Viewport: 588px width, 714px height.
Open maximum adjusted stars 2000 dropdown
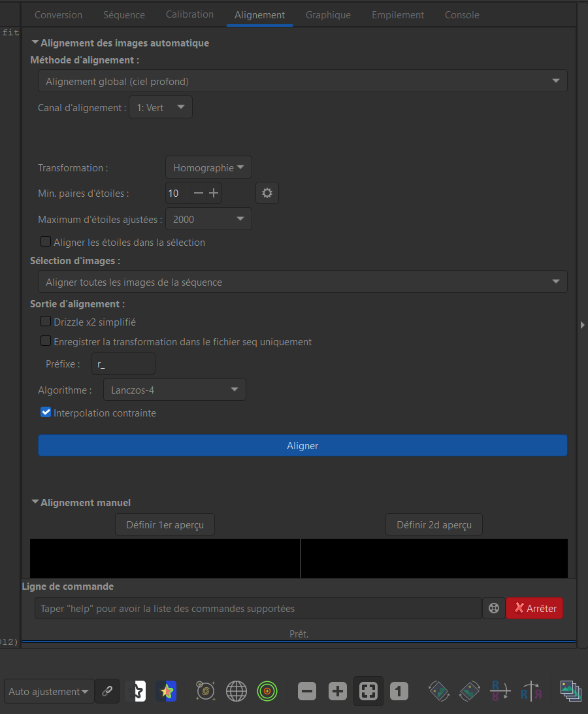(x=208, y=219)
